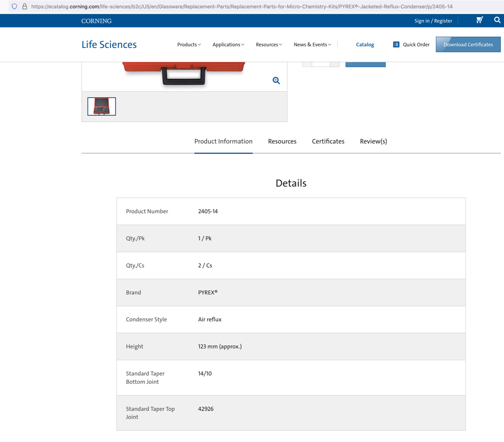Click the Quick Order list icon

pos(396,44)
